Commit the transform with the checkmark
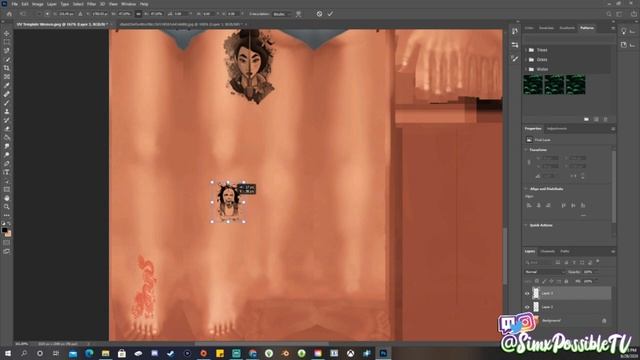This screenshot has height=360, width=640. (x=330, y=14)
